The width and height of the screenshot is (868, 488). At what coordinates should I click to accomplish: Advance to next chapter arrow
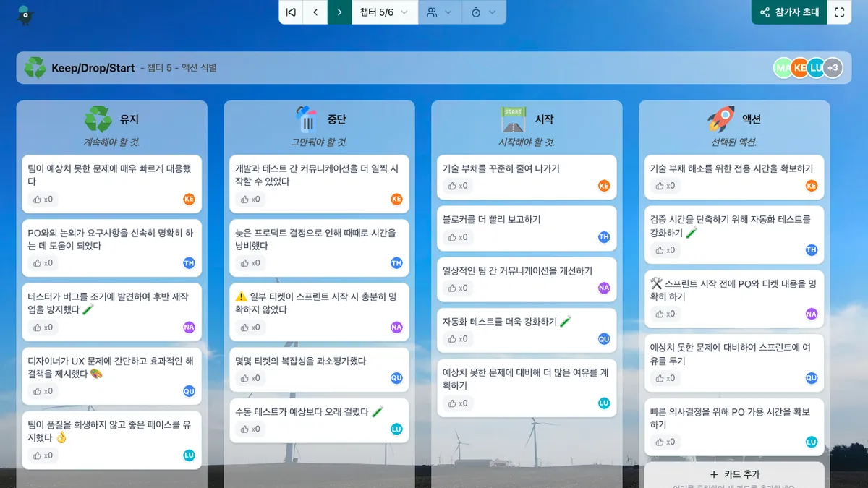(x=339, y=12)
